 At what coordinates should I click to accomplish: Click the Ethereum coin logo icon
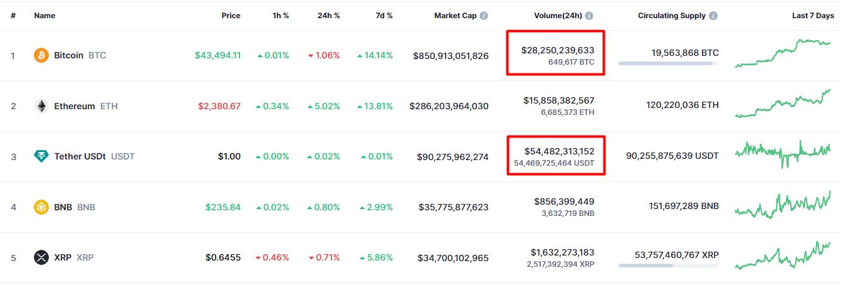(41, 106)
